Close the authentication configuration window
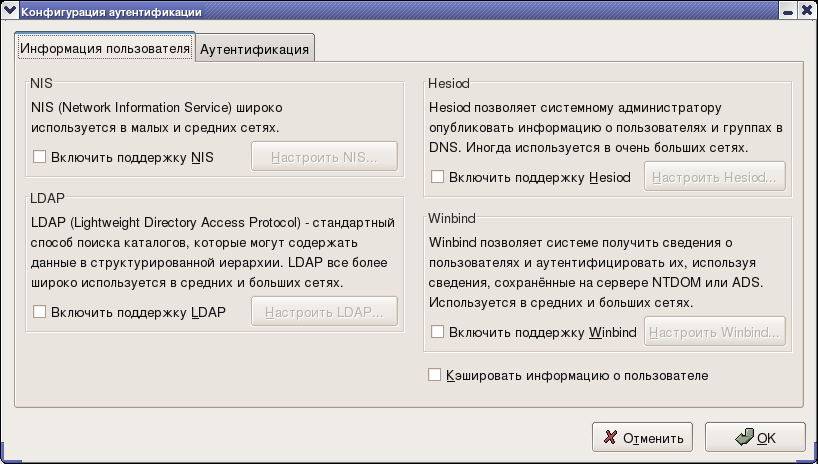This screenshot has height=464, width=818. click(806, 12)
